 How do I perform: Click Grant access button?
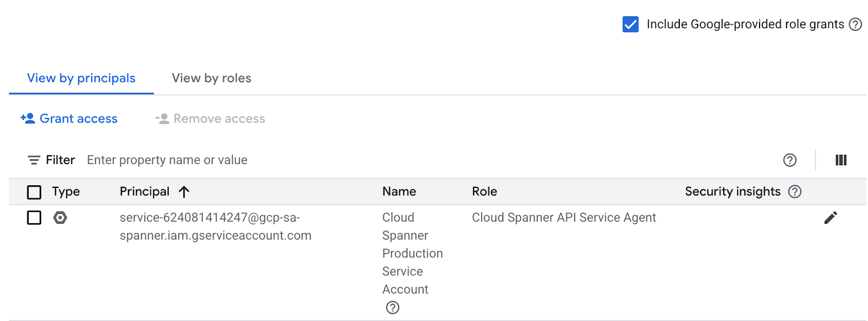click(x=69, y=118)
